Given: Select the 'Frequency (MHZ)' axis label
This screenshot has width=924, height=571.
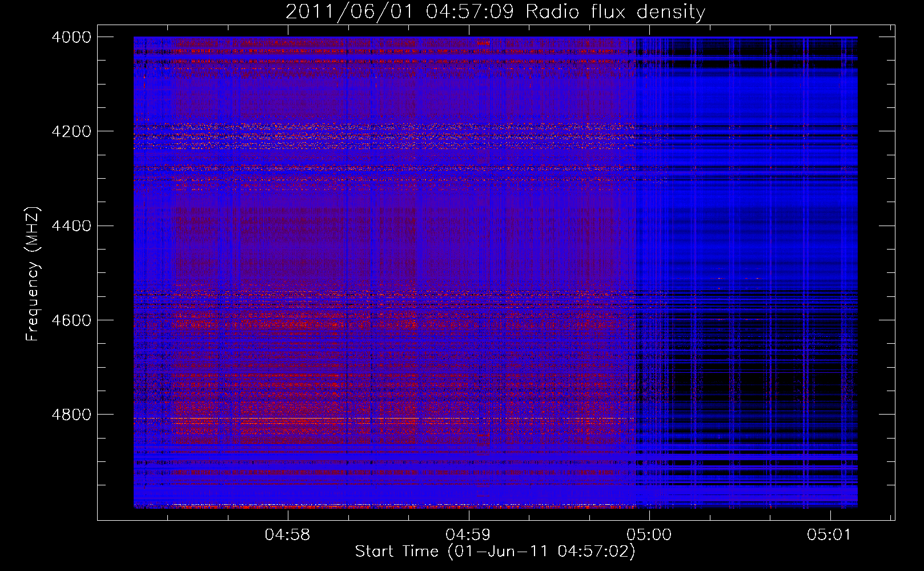Looking at the screenshot, I should coord(33,274).
